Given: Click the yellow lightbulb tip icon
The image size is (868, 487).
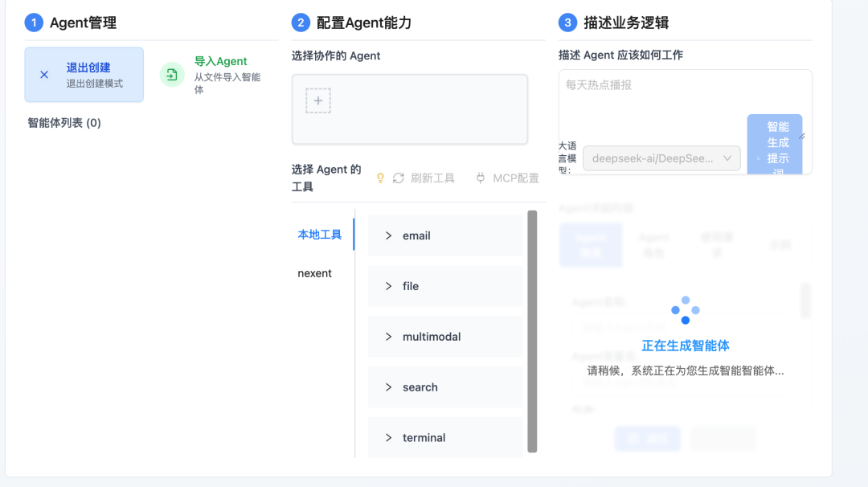Looking at the screenshot, I should tap(380, 178).
